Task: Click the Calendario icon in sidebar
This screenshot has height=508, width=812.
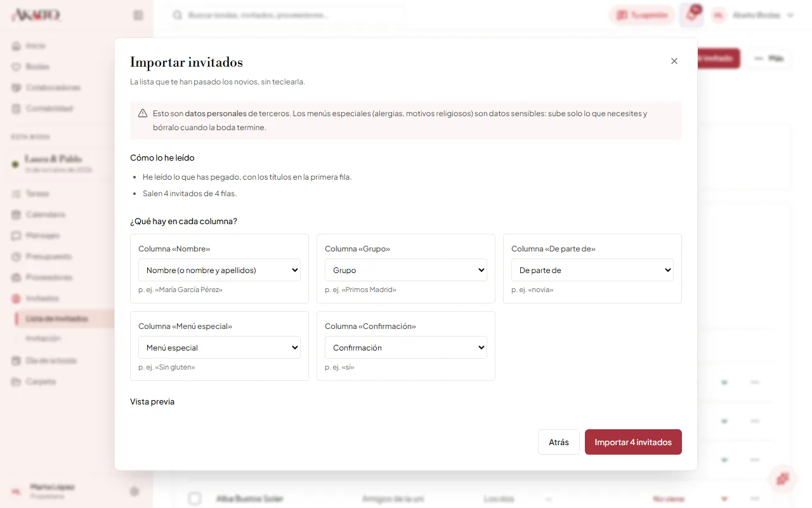Action: pyautogui.click(x=16, y=215)
